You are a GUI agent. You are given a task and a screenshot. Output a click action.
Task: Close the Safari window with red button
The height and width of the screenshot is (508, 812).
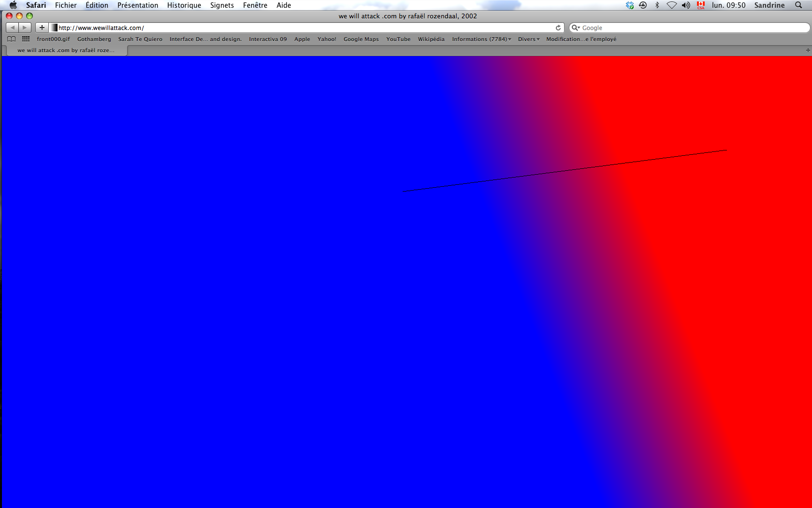pos(9,16)
